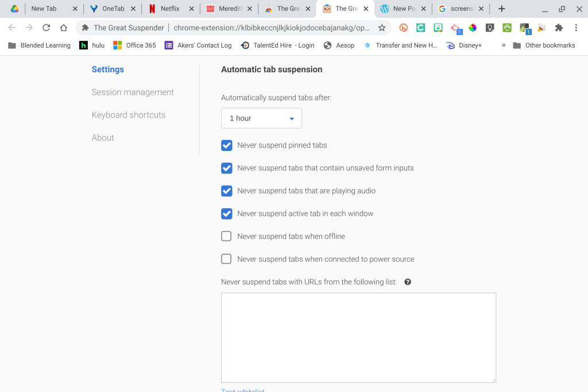Click the whitelist help question mark icon
The height and width of the screenshot is (392, 588).
coord(408,282)
